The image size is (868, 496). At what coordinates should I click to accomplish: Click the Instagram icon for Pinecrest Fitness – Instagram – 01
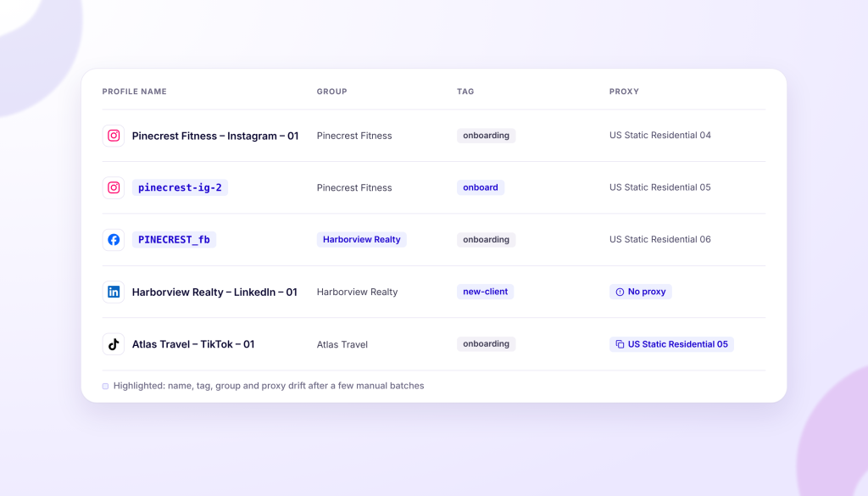pos(114,136)
